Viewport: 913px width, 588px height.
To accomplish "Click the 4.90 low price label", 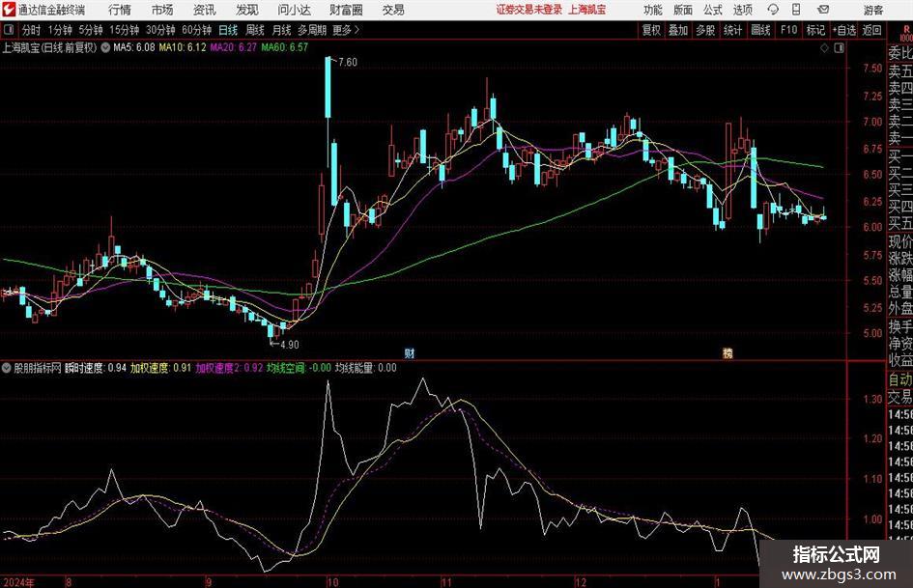I will pyautogui.click(x=290, y=345).
